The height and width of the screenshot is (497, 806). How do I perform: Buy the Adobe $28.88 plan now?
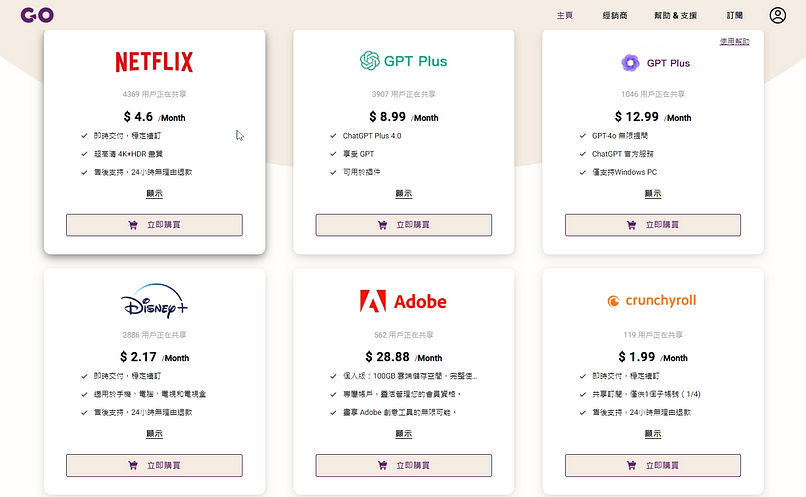tap(404, 465)
